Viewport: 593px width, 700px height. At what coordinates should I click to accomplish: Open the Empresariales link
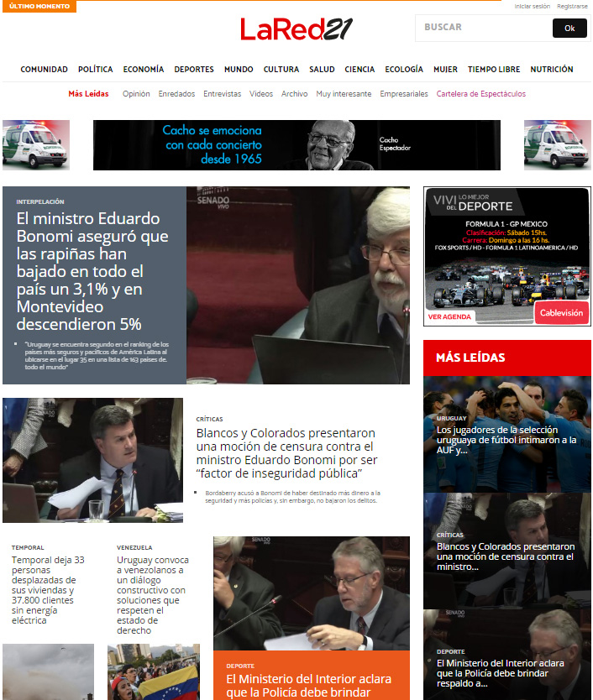point(404,94)
